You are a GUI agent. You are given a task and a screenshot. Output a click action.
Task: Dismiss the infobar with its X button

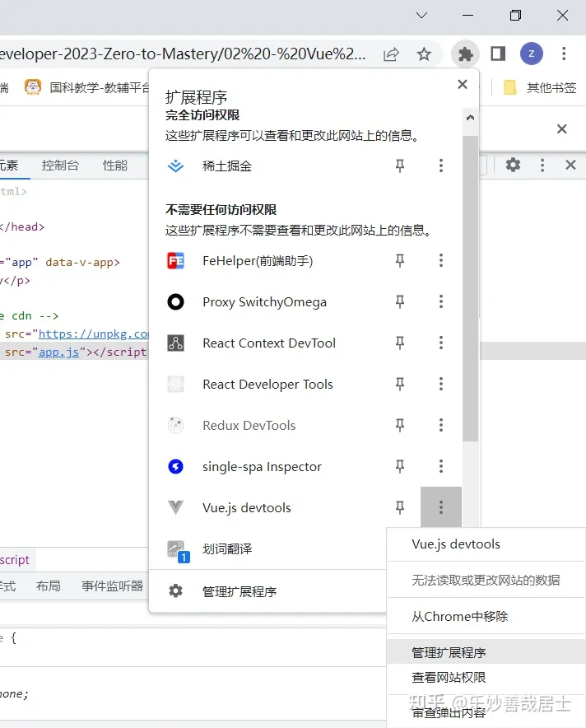pos(562,128)
